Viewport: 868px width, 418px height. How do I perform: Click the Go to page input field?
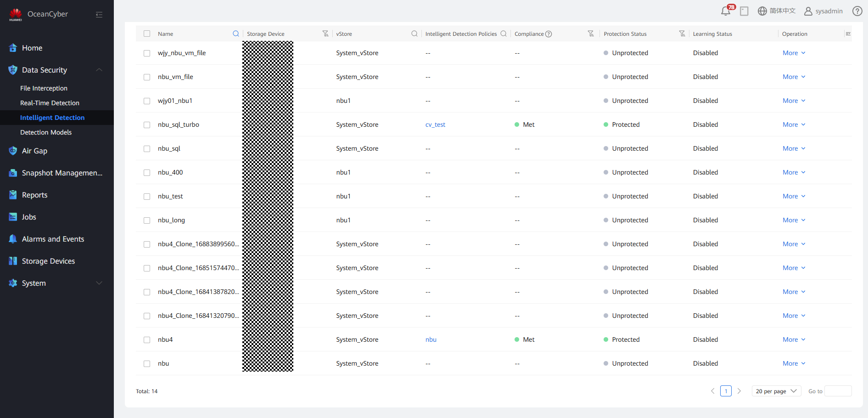coord(838,391)
